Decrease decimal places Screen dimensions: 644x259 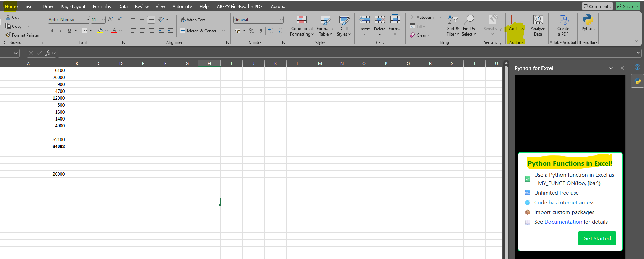tap(280, 31)
